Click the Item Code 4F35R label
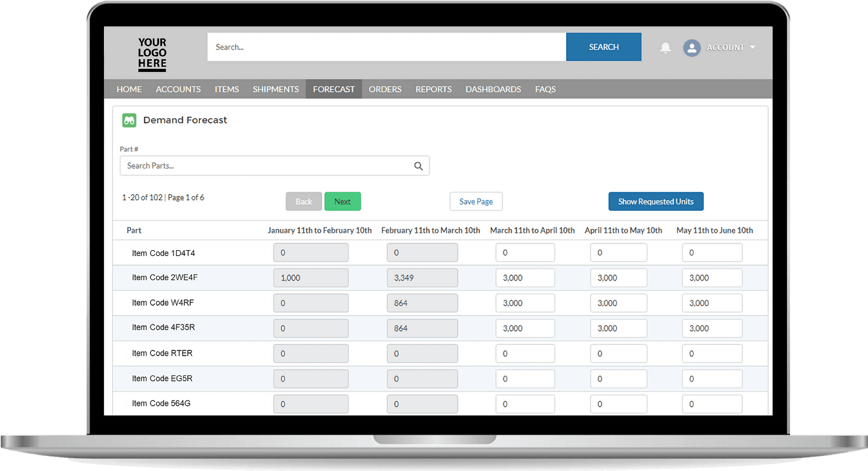Image resolution: width=868 pixels, height=471 pixels. click(x=163, y=327)
